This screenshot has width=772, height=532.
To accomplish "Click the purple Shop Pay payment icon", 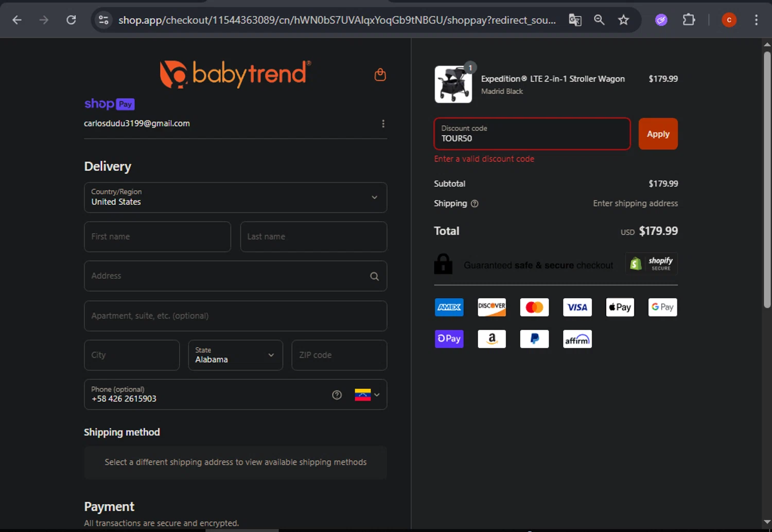I will pos(449,339).
